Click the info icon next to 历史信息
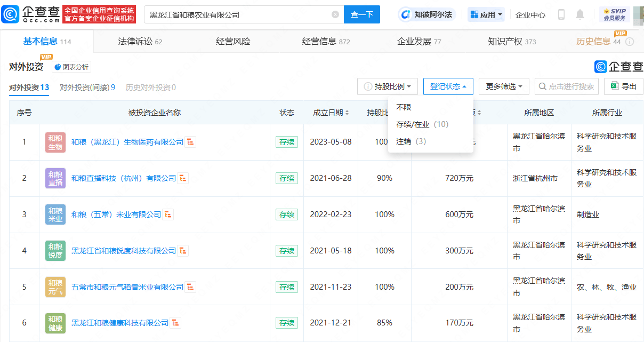The width and height of the screenshot is (644, 342). pyautogui.click(x=630, y=42)
